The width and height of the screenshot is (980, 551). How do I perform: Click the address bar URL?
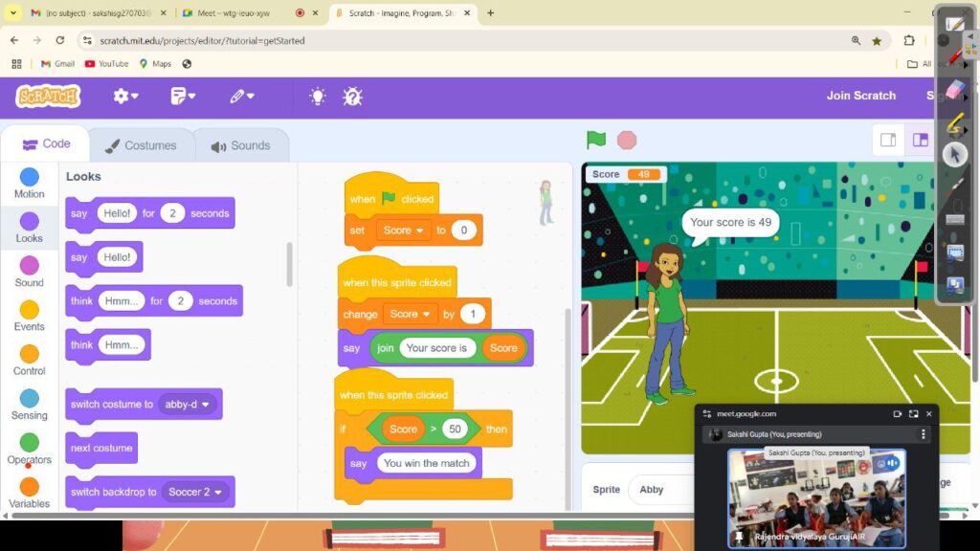click(x=203, y=40)
